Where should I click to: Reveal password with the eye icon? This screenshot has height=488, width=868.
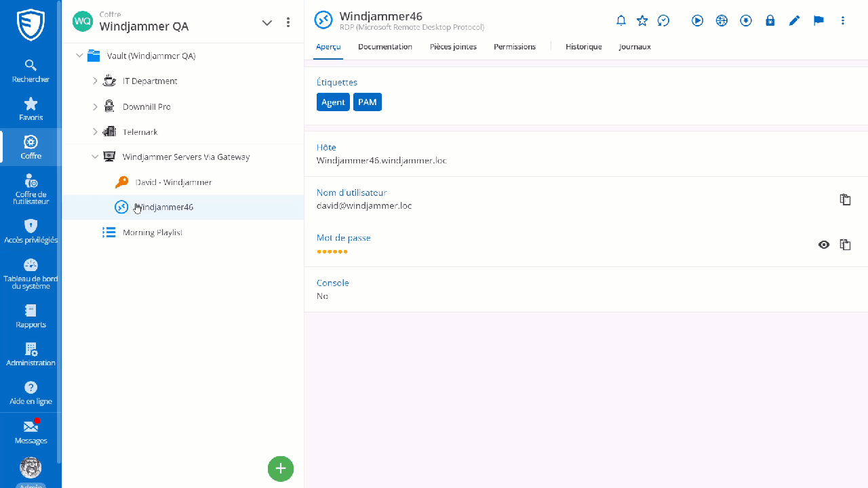point(824,245)
